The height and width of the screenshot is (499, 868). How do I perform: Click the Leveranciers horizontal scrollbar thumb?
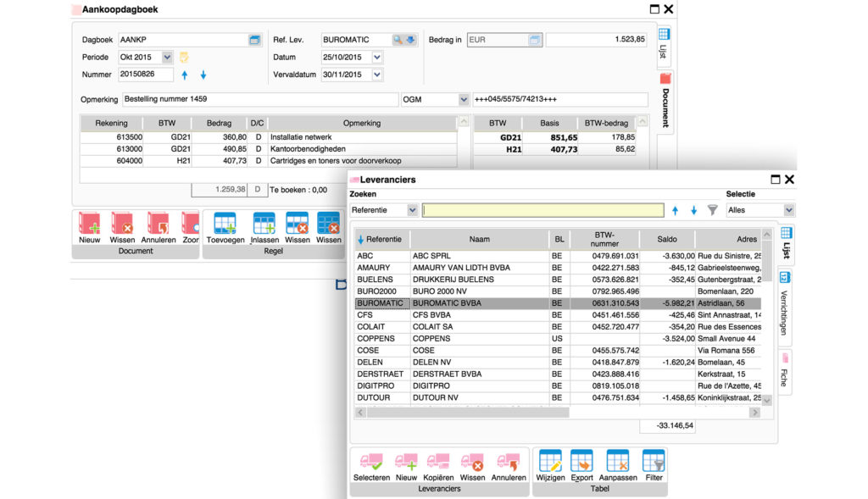pyautogui.click(x=468, y=413)
